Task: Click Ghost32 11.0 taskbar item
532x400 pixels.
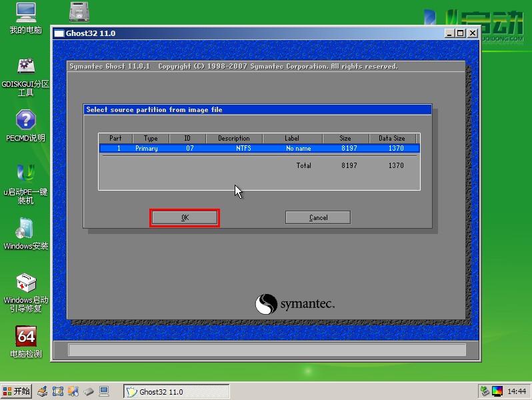Action: (177, 391)
